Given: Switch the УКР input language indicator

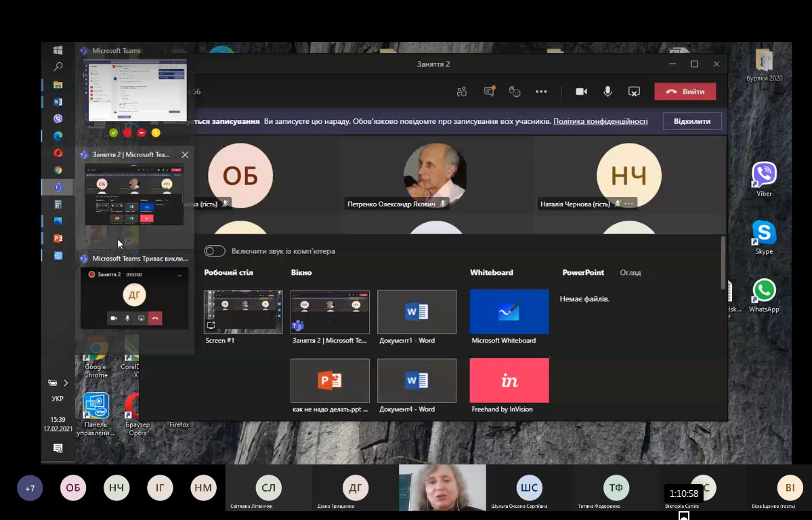Looking at the screenshot, I should pos(58,399).
